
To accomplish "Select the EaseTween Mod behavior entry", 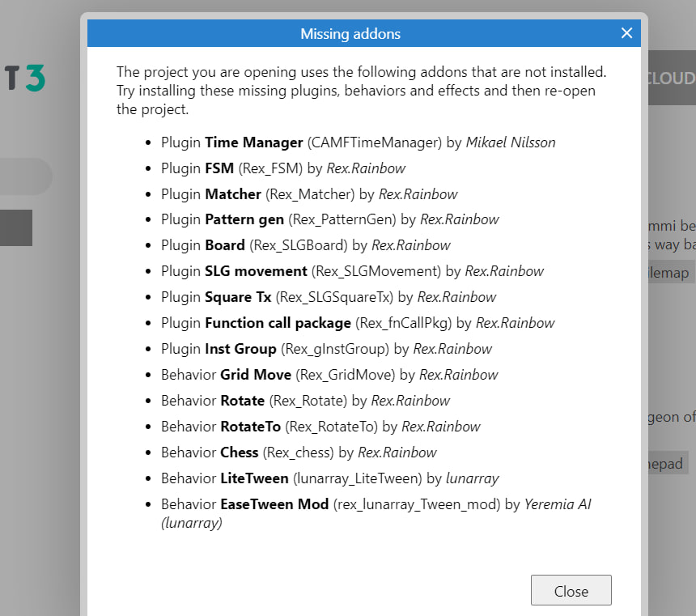I will 376,513.
